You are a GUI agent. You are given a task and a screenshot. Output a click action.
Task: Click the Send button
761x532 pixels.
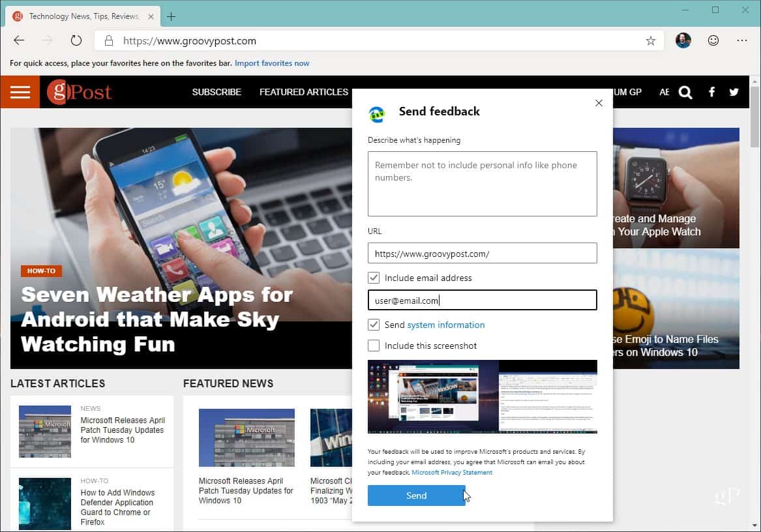point(416,495)
